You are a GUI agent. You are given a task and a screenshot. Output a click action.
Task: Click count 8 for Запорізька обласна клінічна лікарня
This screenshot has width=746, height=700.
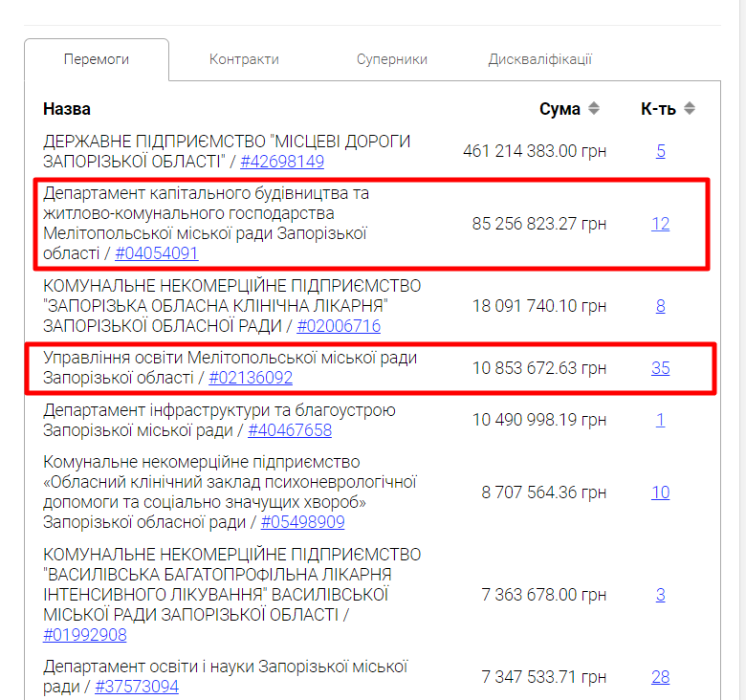click(x=661, y=306)
